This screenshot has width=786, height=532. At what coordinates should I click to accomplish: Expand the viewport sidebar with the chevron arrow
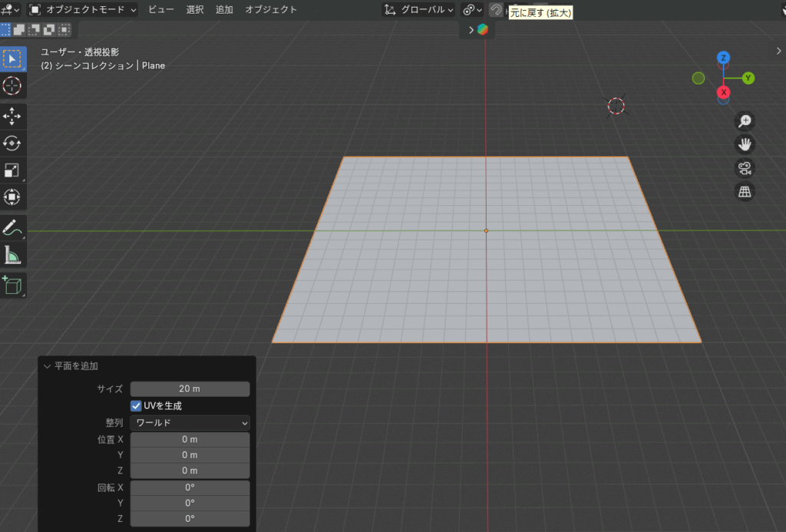pos(778,51)
